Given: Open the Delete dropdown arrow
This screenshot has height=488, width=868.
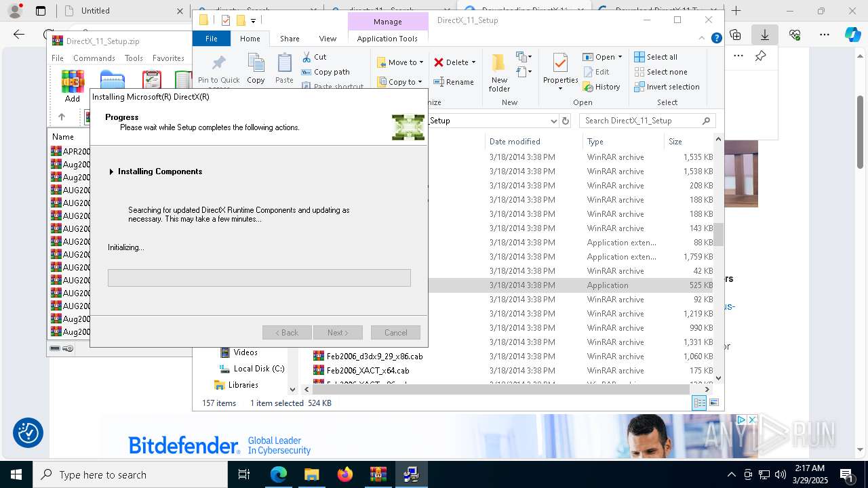Looking at the screenshot, I should (473, 62).
